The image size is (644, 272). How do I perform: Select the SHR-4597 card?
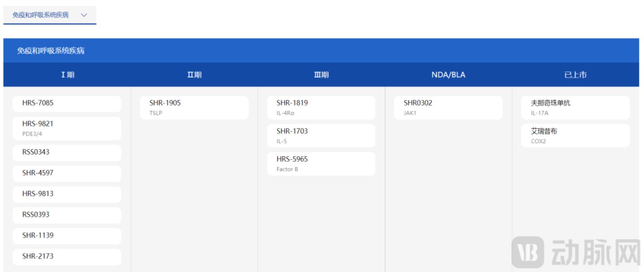67,173
